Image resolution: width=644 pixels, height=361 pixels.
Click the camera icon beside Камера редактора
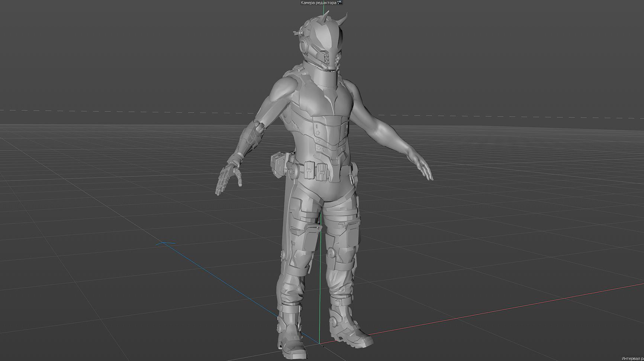340,3
